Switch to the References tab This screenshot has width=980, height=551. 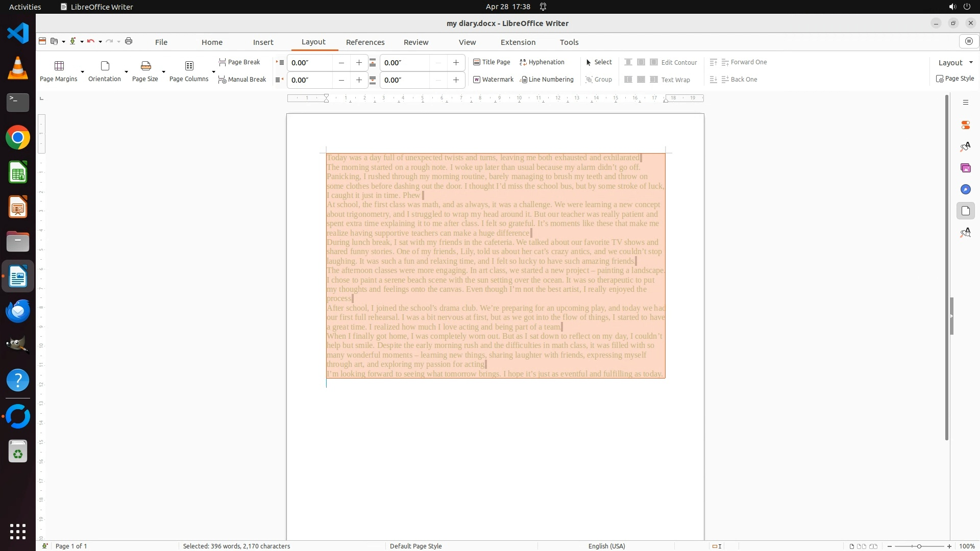[365, 42]
